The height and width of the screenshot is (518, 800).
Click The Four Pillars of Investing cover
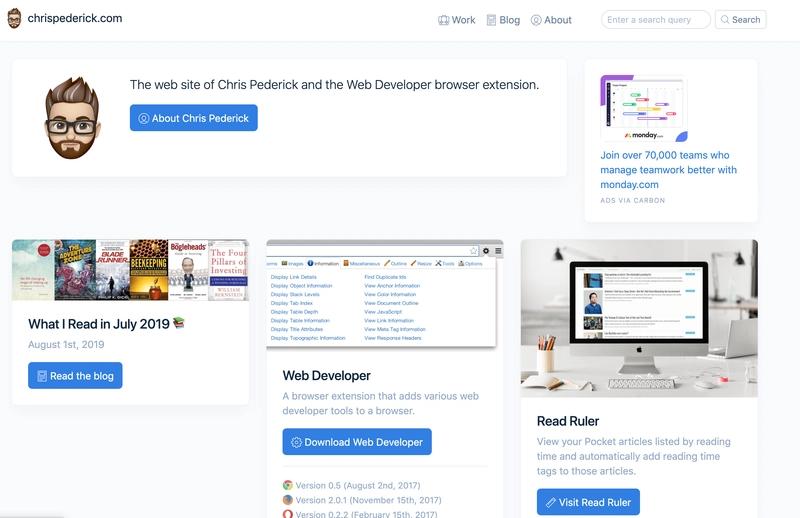[x=229, y=270]
